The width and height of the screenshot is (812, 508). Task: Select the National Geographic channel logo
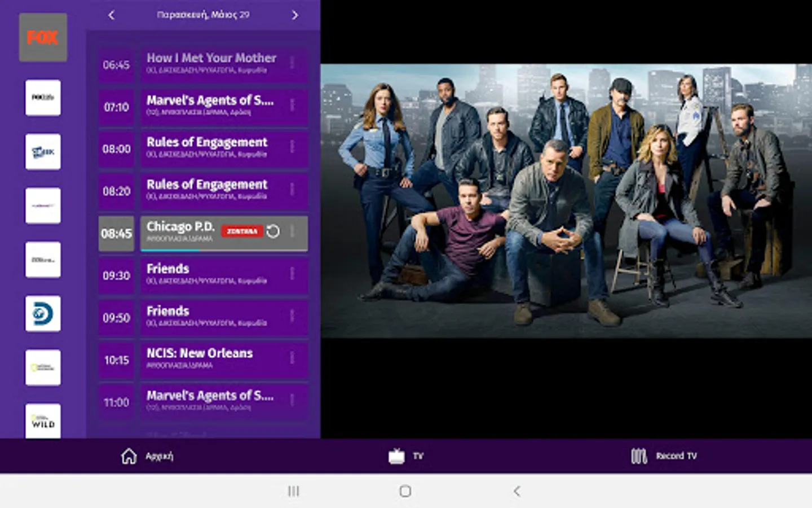coord(43,367)
